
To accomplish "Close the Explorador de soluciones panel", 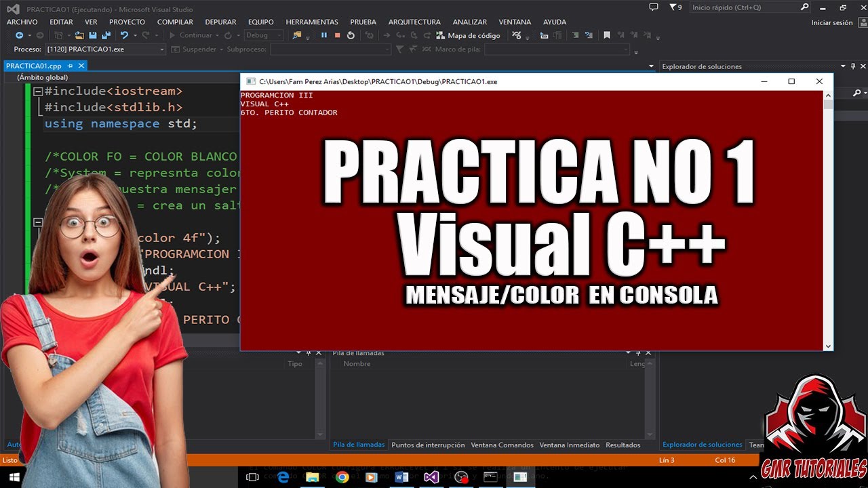I will pyautogui.click(x=862, y=66).
